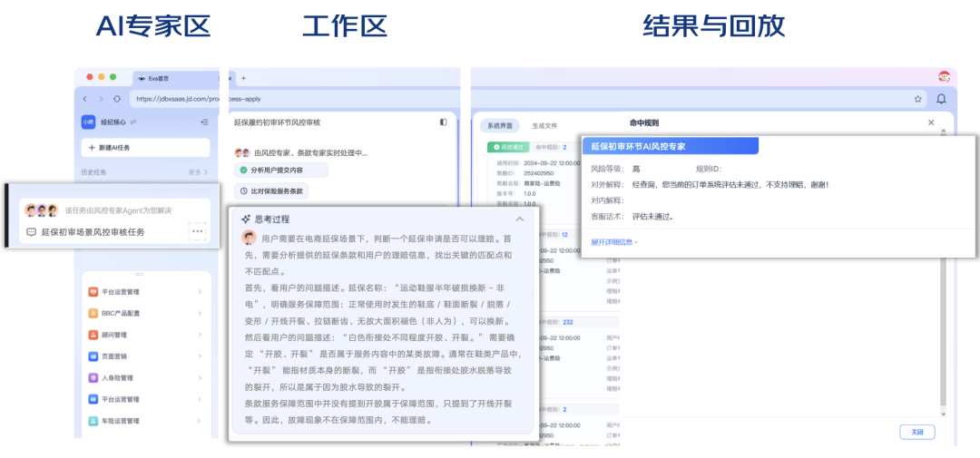This screenshot has width=980, height=458.
Task: Select the Eva首页 browser tab
Action: point(178,79)
